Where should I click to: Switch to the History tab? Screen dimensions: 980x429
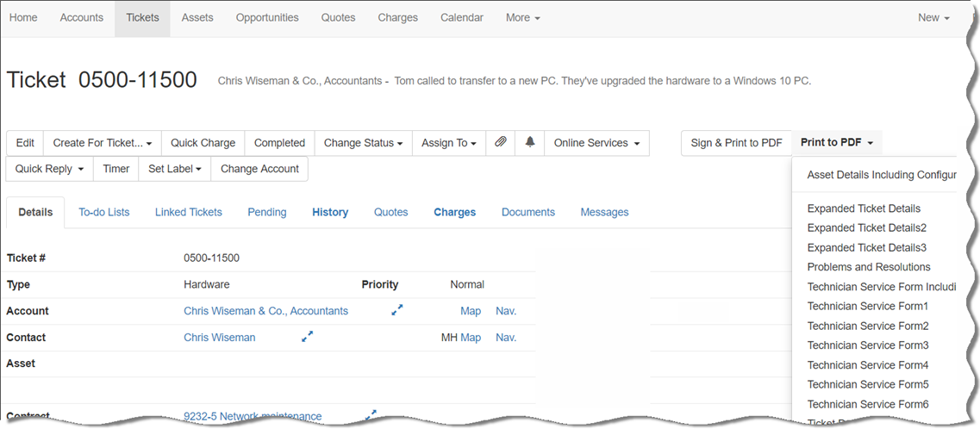pos(330,212)
